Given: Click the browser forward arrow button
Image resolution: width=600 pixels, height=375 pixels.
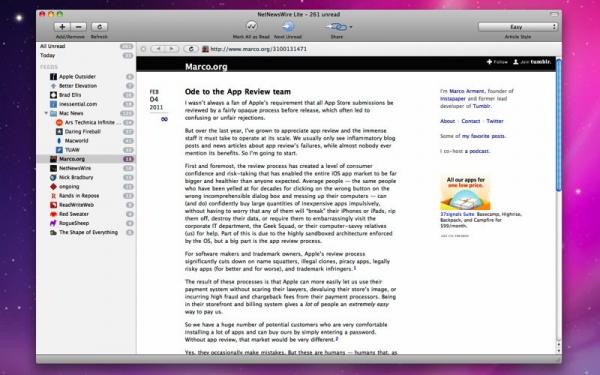Looking at the screenshot, I should pyautogui.click(x=172, y=49).
